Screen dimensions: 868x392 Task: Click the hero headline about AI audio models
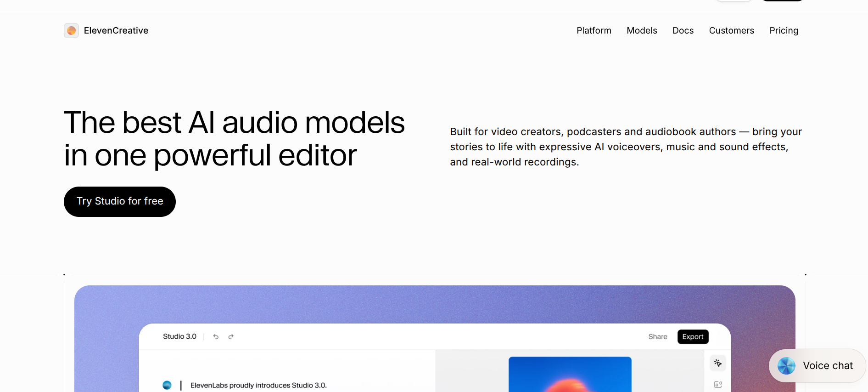click(234, 139)
